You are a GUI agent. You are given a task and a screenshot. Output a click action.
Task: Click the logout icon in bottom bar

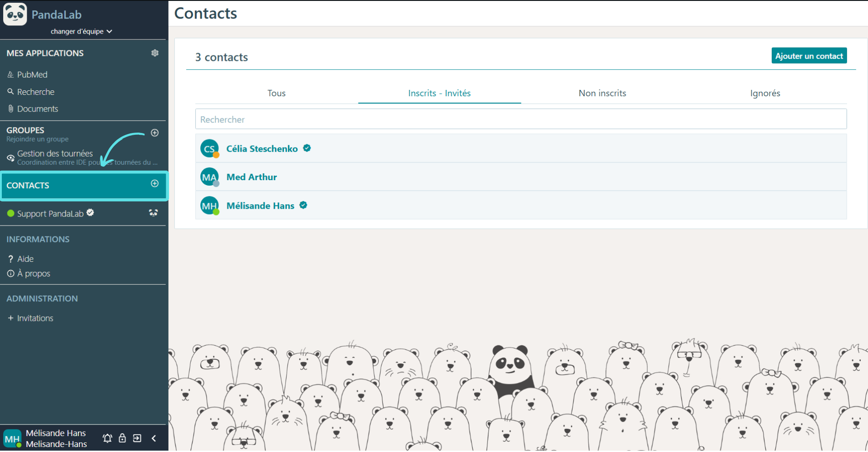click(137, 438)
